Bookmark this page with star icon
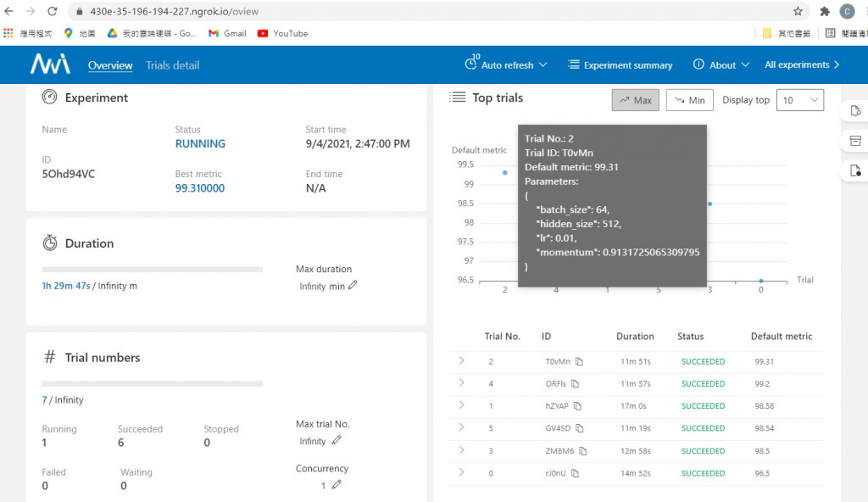The height and width of the screenshot is (502, 868). tap(798, 11)
